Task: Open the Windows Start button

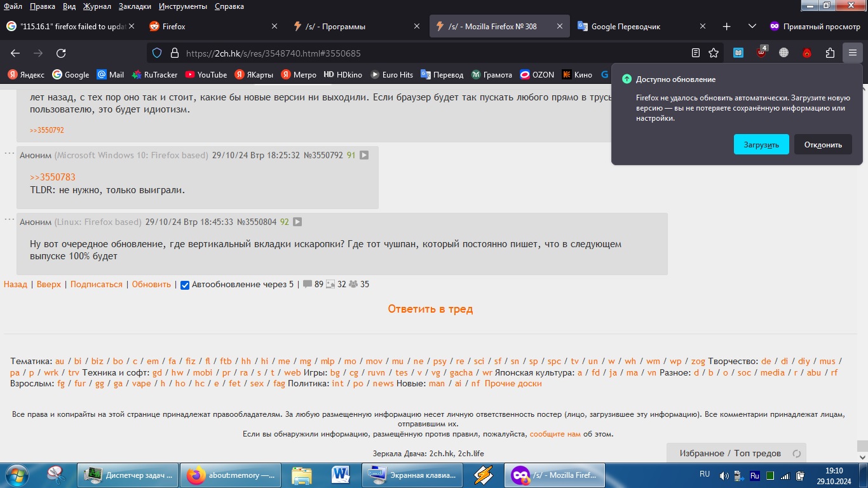Action: pyautogui.click(x=16, y=475)
